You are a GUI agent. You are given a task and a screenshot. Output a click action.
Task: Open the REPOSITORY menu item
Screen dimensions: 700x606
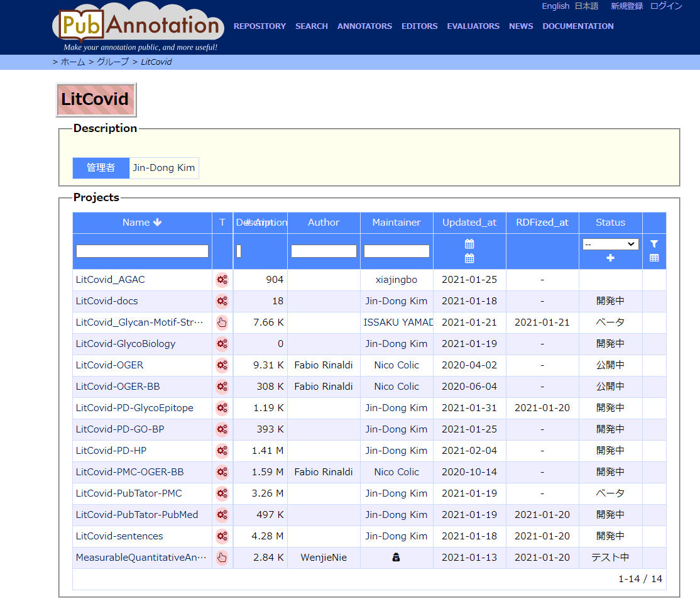tap(260, 26)
